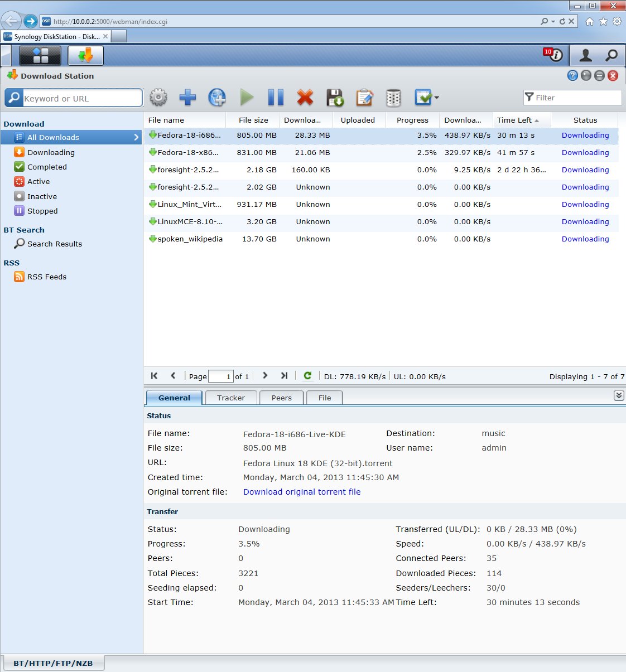The height and width of the screenshot is (672, 626).
Task: Click the Keyword or URL search field
Action: coord(83,98)
